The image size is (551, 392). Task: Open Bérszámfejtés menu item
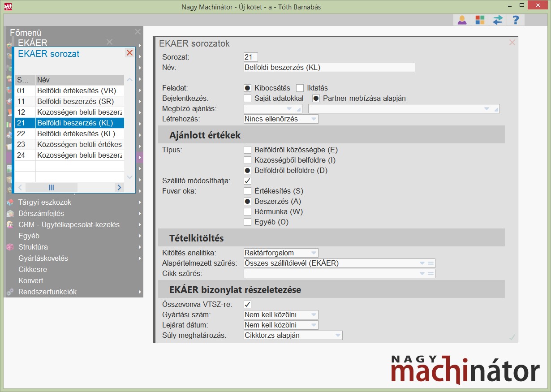(41, 214)
